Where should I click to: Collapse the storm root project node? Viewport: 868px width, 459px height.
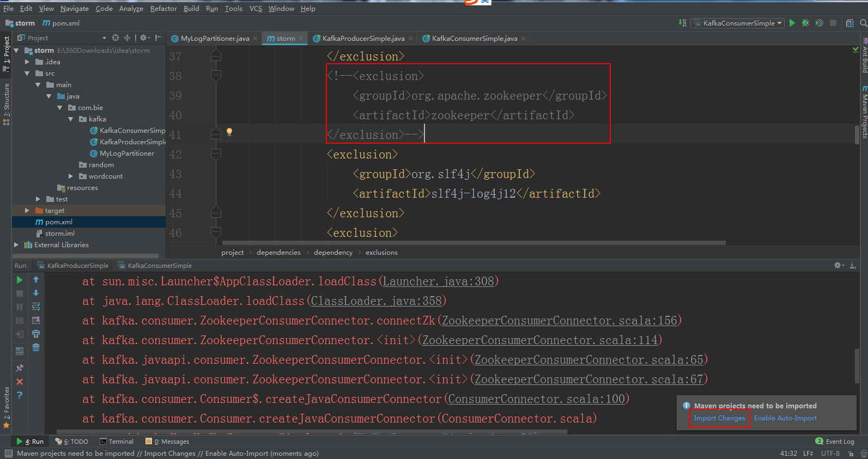pos(16,50)
